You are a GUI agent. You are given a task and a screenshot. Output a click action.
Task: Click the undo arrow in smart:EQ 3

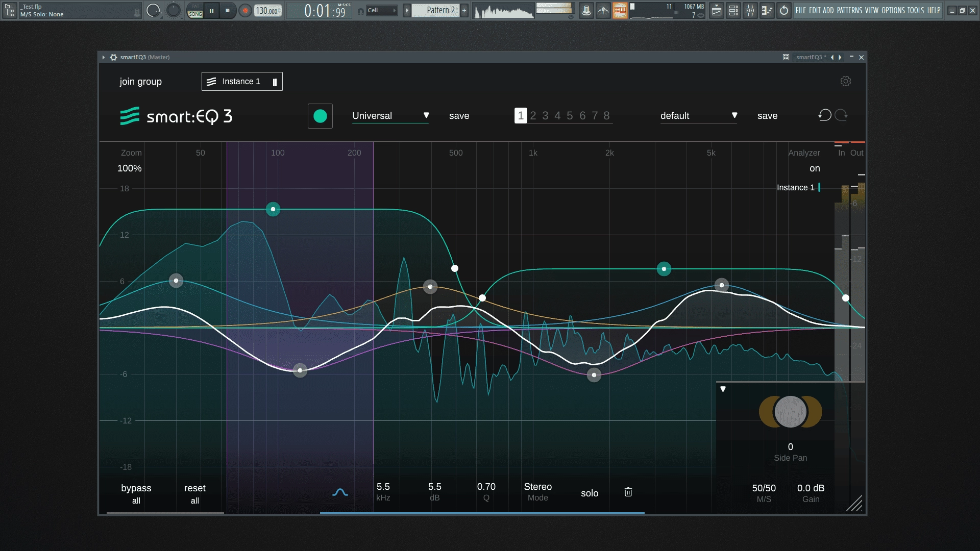coord(824,115)
